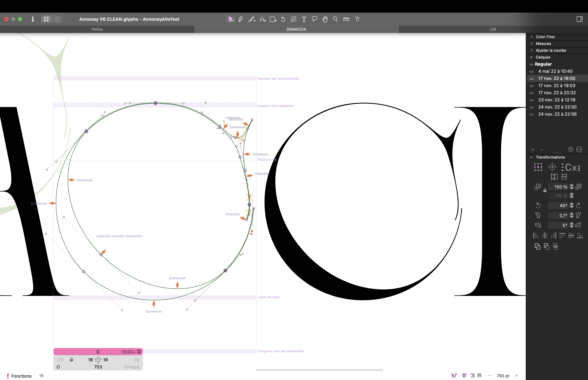Select the Zoom magnifier tool

click(336, 19)
